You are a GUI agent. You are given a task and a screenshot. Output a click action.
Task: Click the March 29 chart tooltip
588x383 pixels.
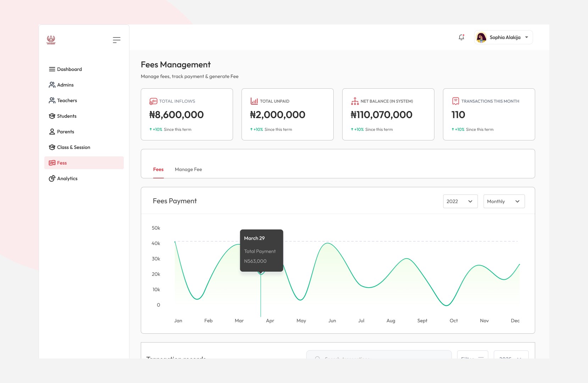261,250
